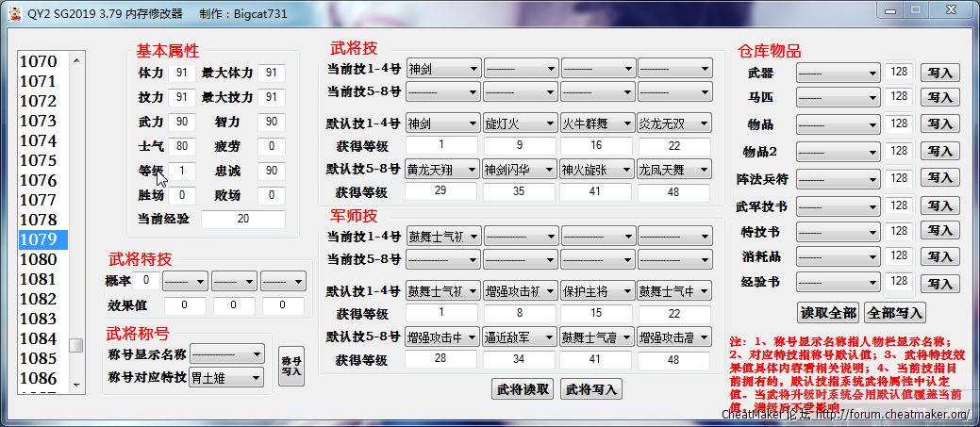The width and height of the screenshot is (980, 427).
Task: Click the 当前经验 input field
Action: [242, 220]
